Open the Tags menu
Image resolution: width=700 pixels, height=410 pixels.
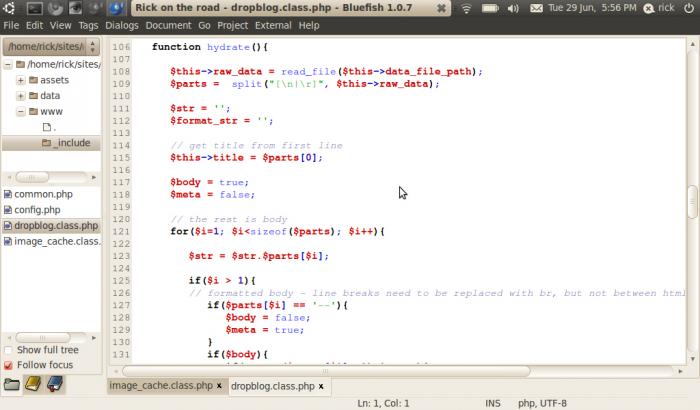tap(88, 25)
